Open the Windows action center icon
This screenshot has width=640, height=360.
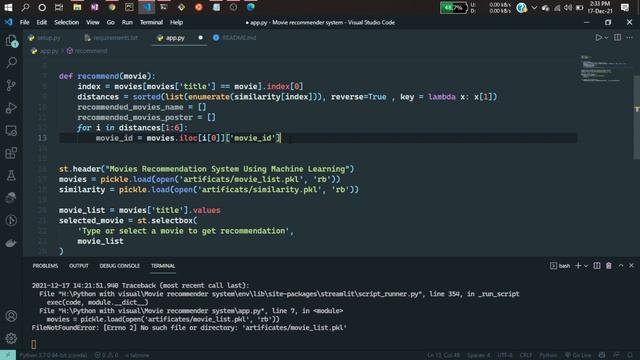pos(625,7)
